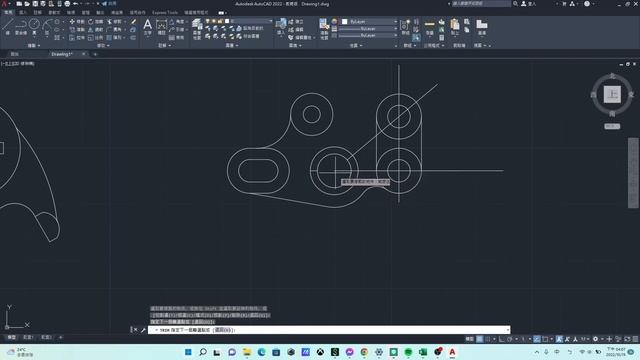Select the Trim tool
Viewport: 640px width, 360px height.
tap(114, 22)
